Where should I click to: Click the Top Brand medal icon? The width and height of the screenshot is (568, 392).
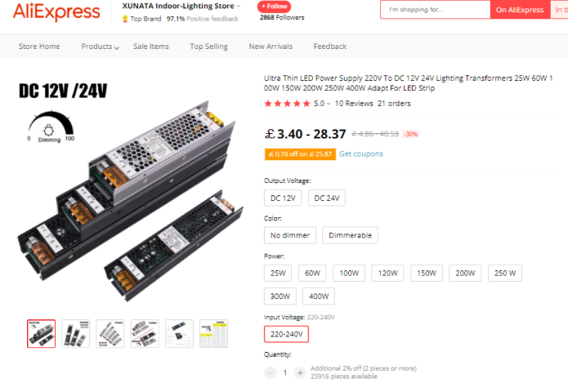tap(125, 19)
